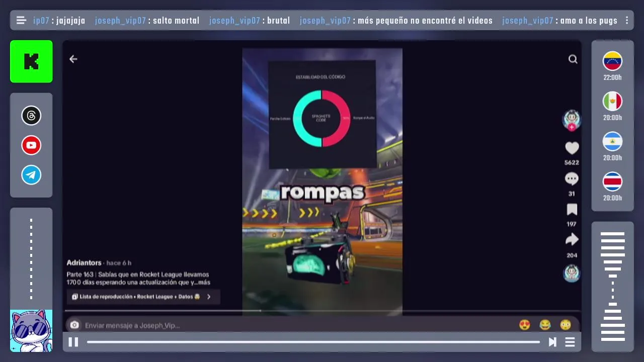Click the 'jajajaja' chat message
The height and width of the screenshot is (362, 644).
coord(70,21)
